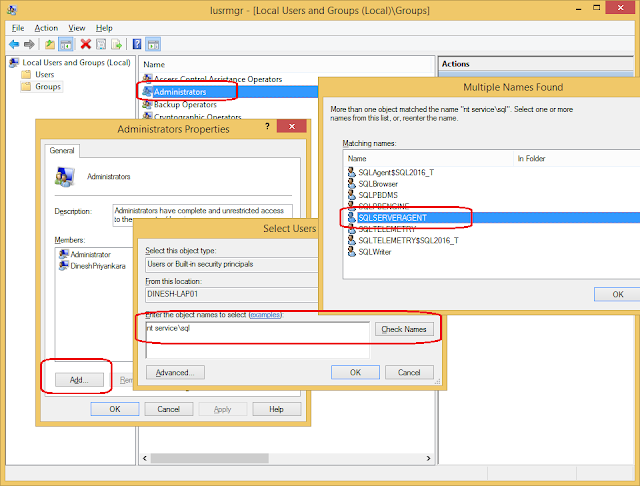
Task: Click the lusrmgr title bar app icon
Action: point(12,10)
